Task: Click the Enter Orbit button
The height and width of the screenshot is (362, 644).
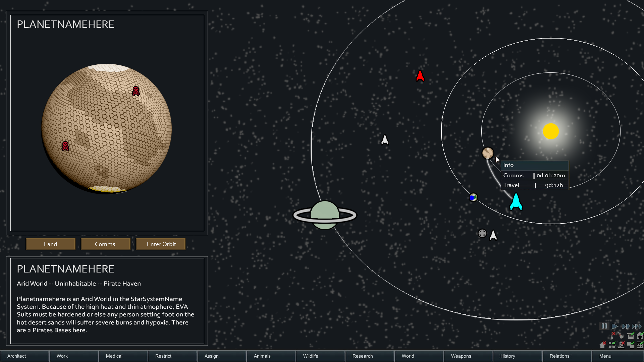Action: (x=161, y=244)
